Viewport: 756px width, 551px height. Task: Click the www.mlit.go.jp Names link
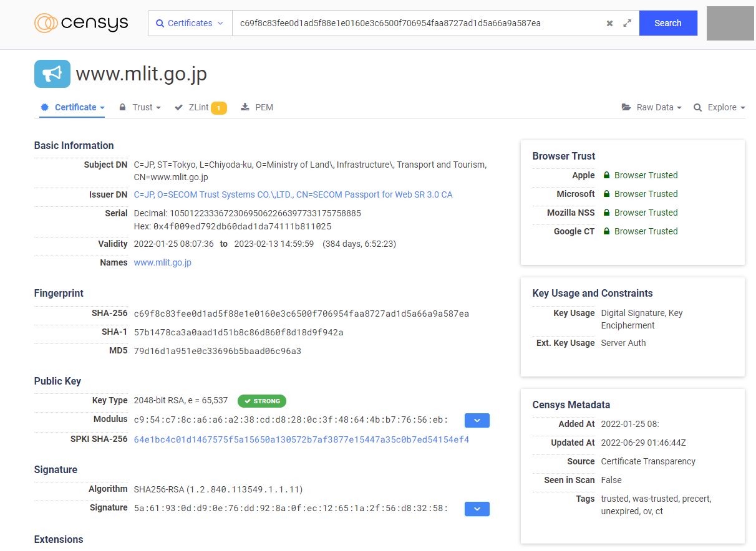pos(163,262)
